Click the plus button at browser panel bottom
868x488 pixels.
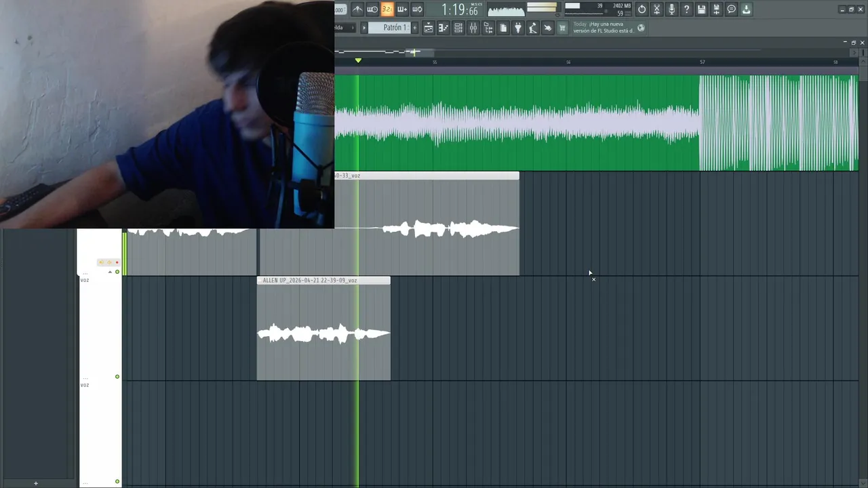pyautogui.click(x=36, y=483)
